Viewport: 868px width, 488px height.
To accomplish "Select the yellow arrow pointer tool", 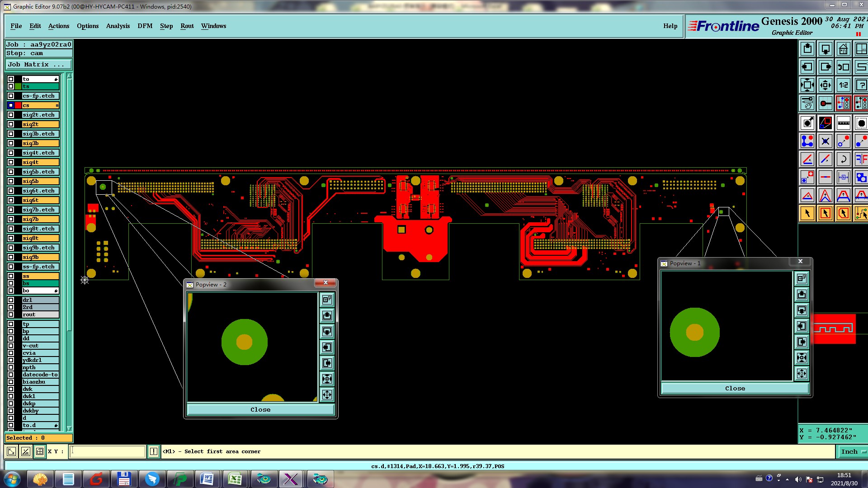I will (x=807, y=213).
